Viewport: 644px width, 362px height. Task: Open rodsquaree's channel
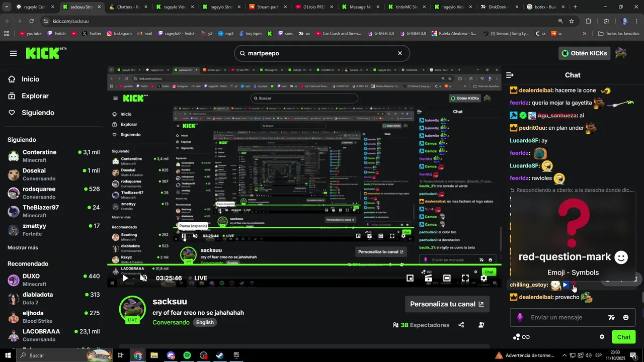(x=53, y=193)
